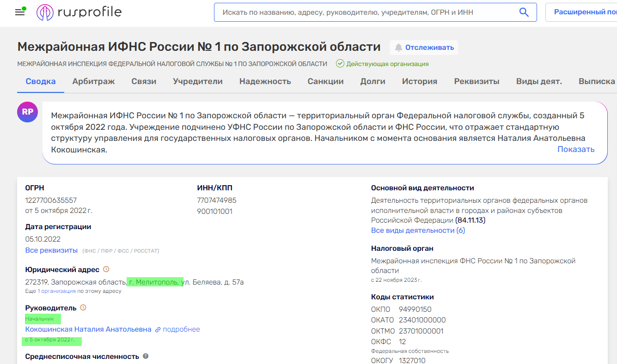Click the Rusprofile logo

(x=79, y=12)
